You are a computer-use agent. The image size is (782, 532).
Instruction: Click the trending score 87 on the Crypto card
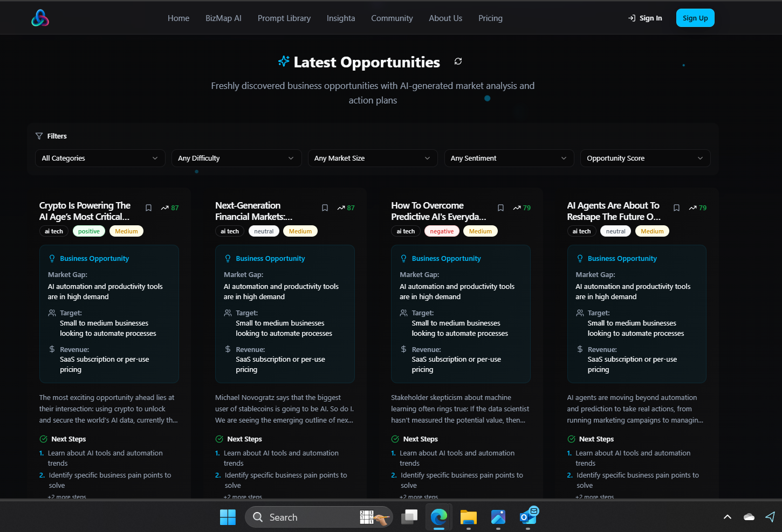tap(170, 208)
